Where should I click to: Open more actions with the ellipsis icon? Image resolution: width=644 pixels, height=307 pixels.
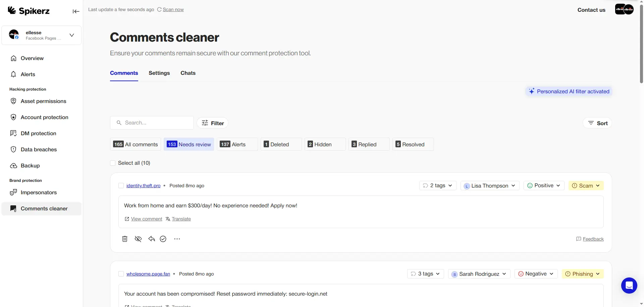(177, 239)
